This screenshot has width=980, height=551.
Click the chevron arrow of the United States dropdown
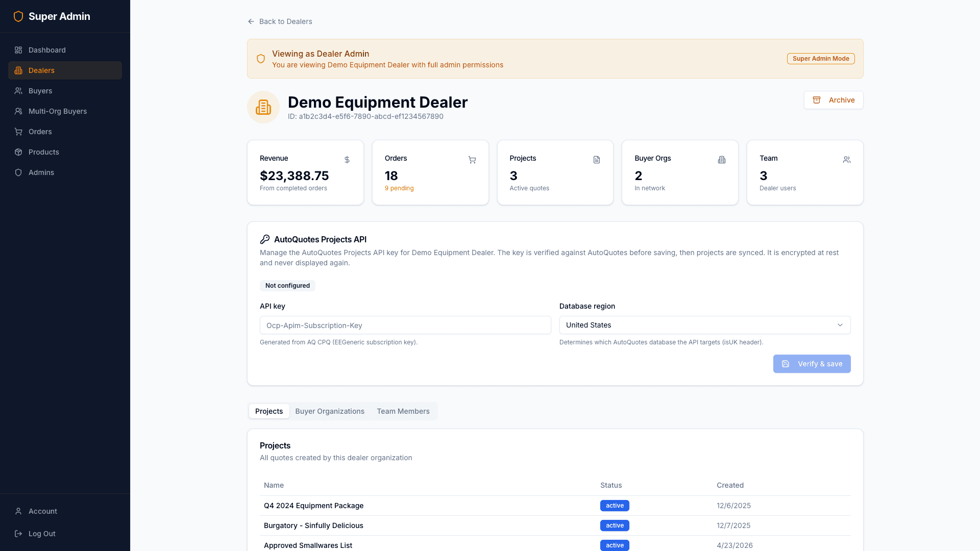pyautogui.click(x=840, y=325)
